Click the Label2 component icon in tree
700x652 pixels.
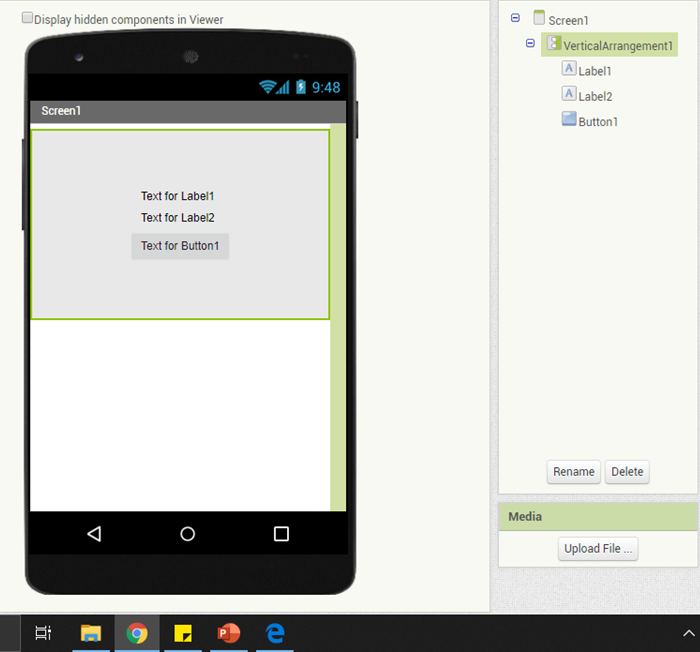click(x=569, y=94)
